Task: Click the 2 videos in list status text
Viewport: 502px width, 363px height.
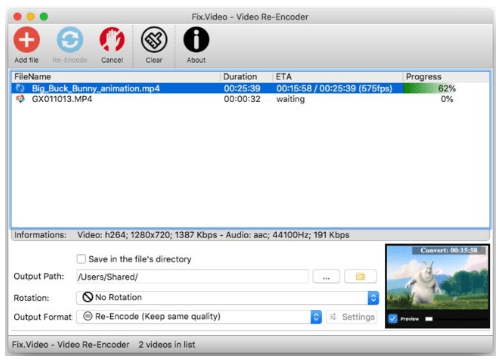Action: 167,345
